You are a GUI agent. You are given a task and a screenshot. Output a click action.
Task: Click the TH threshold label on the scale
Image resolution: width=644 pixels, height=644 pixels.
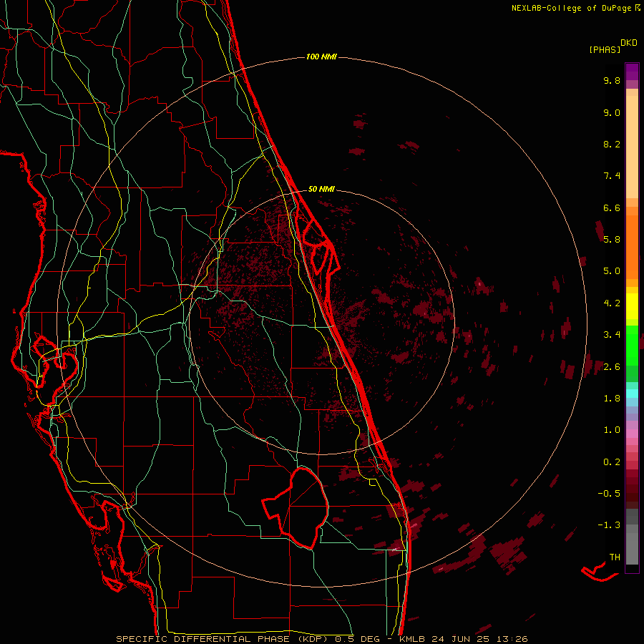point(615,557)
